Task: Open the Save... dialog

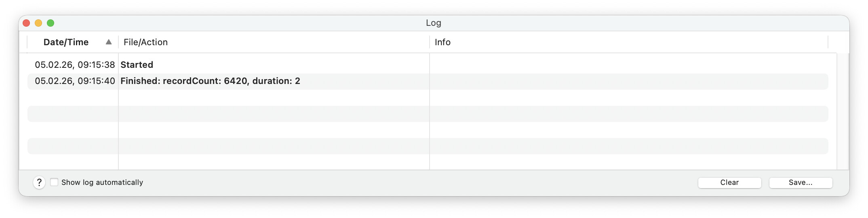Action: 800,182
